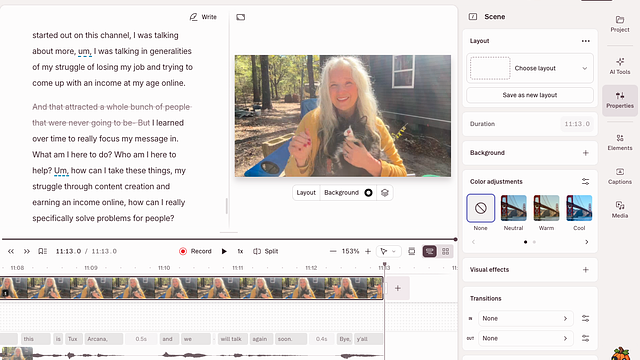The width and height of the screenshot is (640, 360).
Task: Click Save as new layout
Action: coord(530,95)
